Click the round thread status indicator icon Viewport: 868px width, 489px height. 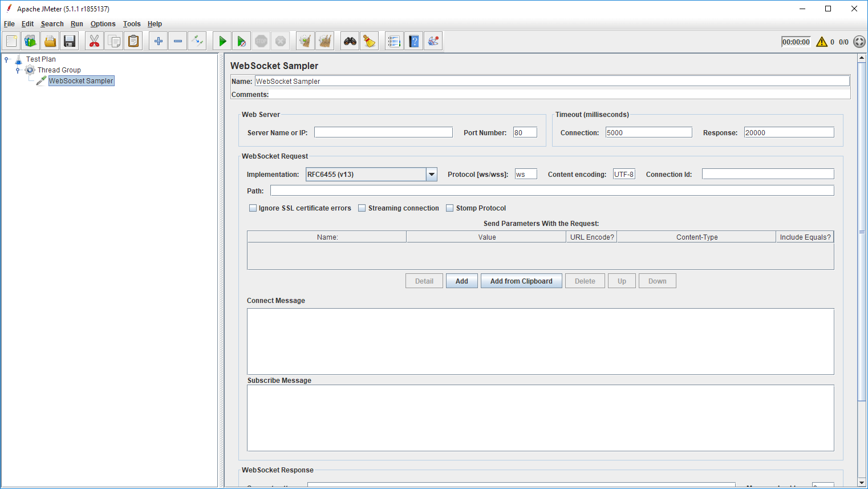coord(859,42)
